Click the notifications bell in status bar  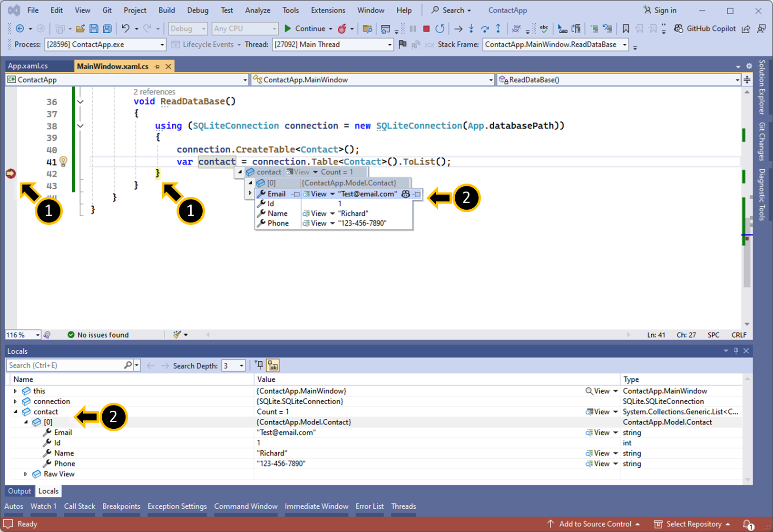748,524
